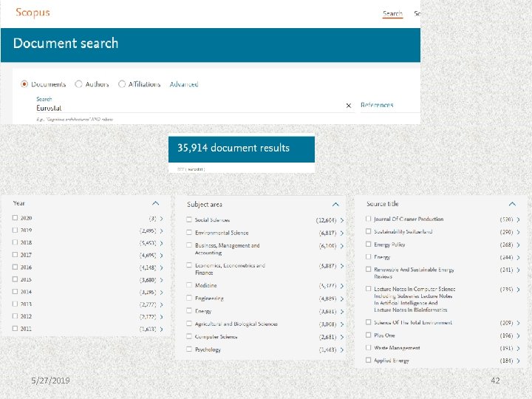Collapse the Year filter panel
The height and width of the screenshot is (399, 532).
click(155, 203)
